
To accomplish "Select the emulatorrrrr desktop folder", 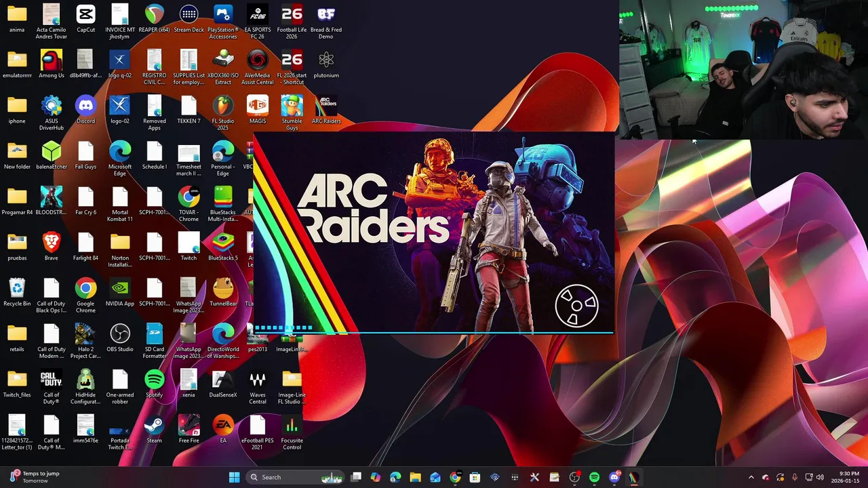I will 17,64.
